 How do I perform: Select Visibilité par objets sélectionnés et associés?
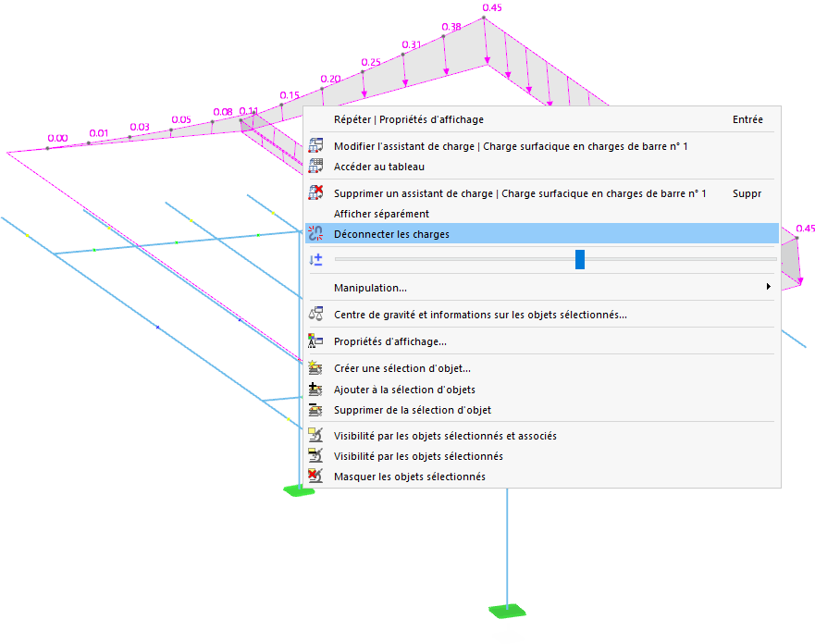[x=542, y=436]
